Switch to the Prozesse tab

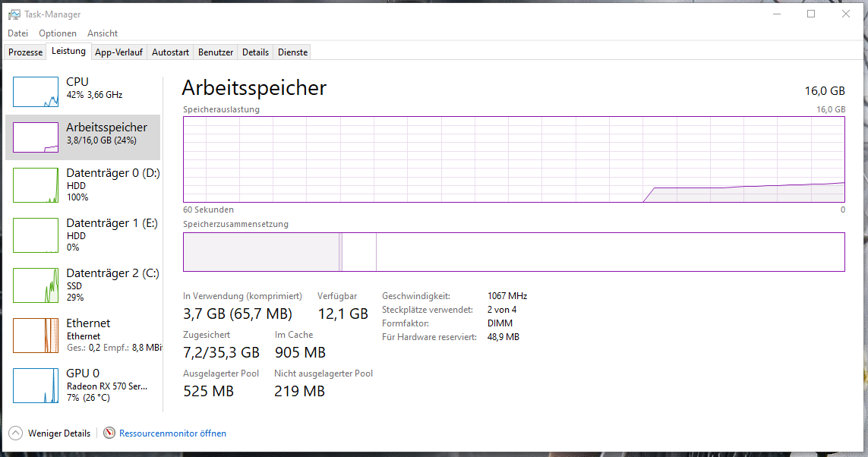26,52
